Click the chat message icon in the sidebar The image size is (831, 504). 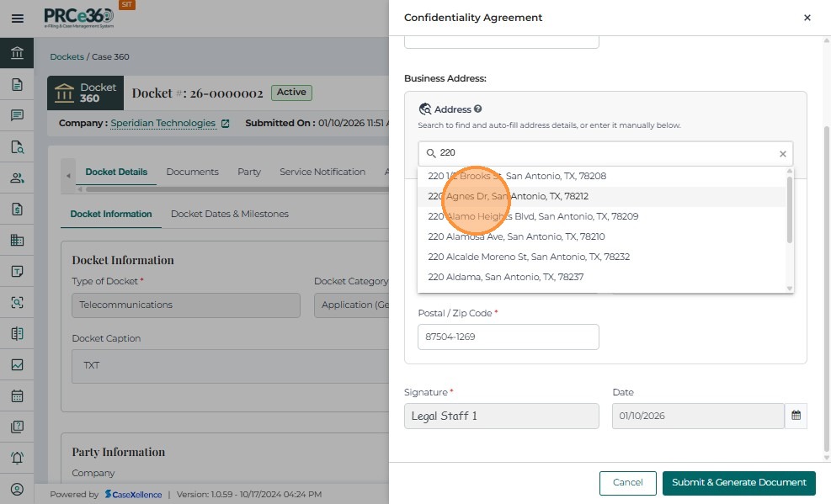coord(17,115)
